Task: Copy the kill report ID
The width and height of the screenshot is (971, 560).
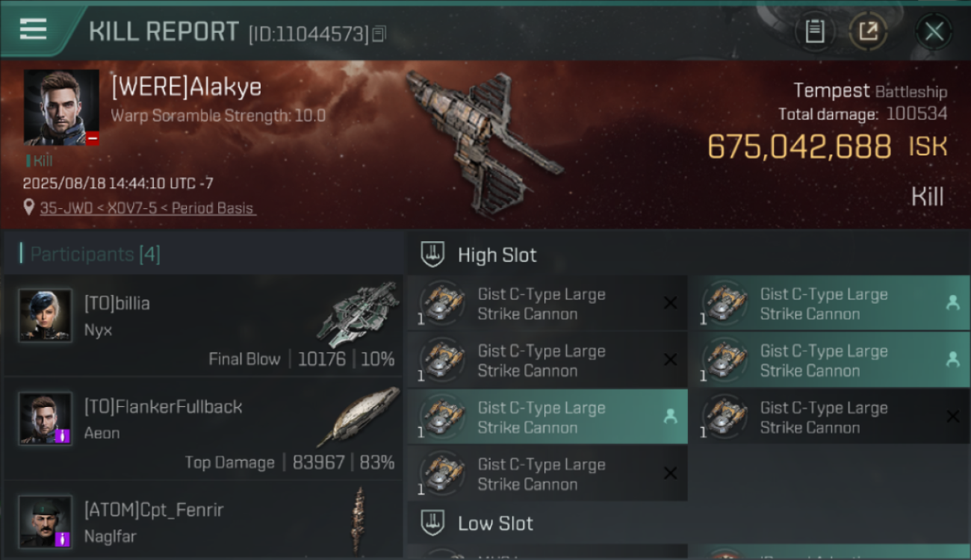Action: 379,34
